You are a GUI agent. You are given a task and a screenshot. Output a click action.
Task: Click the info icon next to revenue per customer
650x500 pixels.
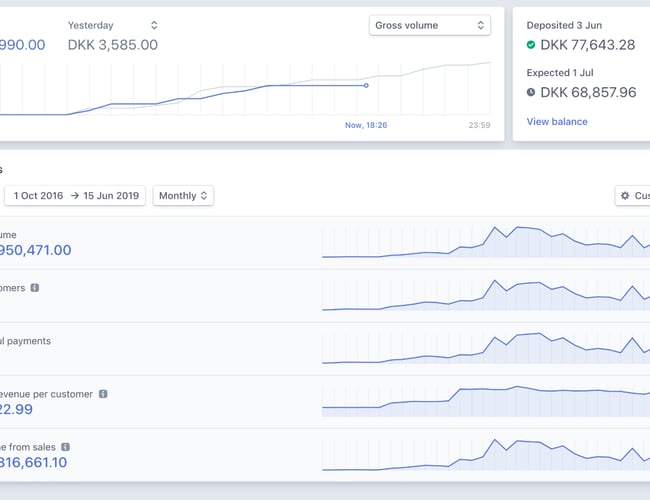coord(103,394)
